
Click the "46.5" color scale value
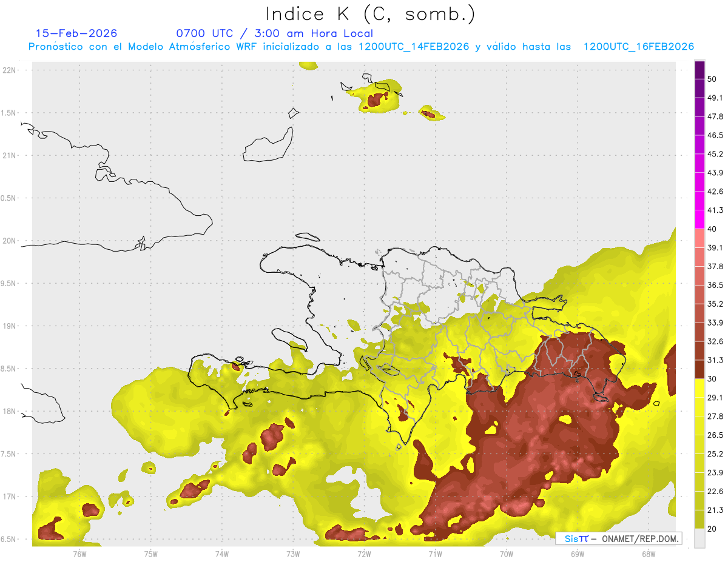click(715, 136)
